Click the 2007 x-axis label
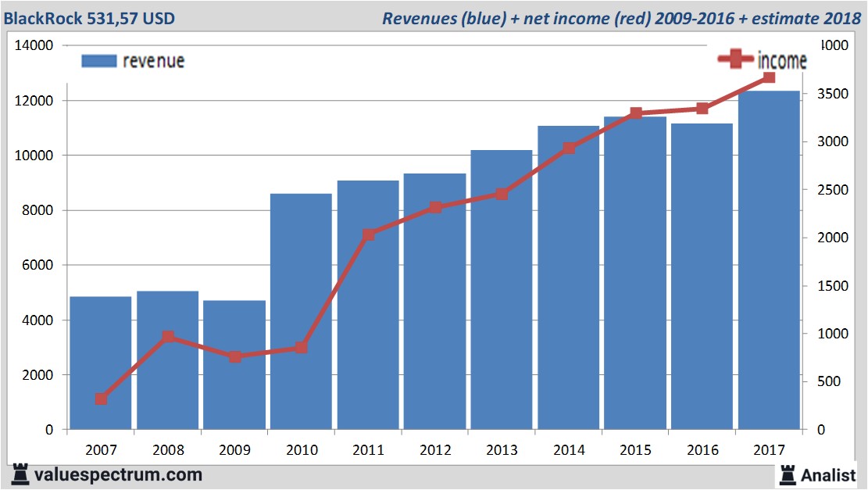 [102, 450]
